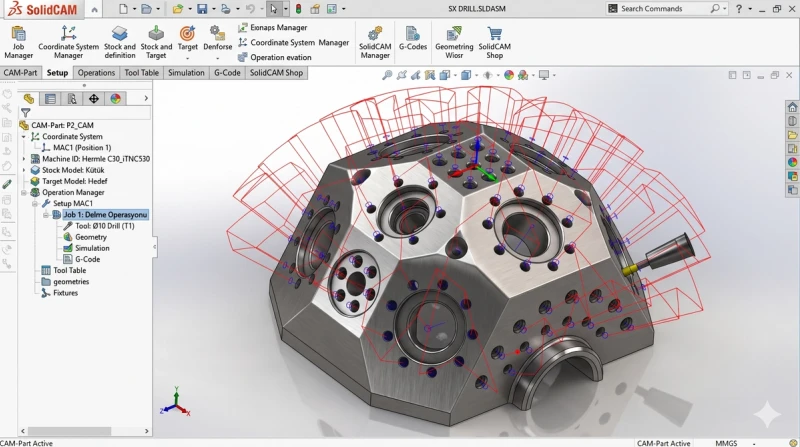Collapse the left panel splitter handle
This screenshot has width=800, height=447.
point(155,247)
